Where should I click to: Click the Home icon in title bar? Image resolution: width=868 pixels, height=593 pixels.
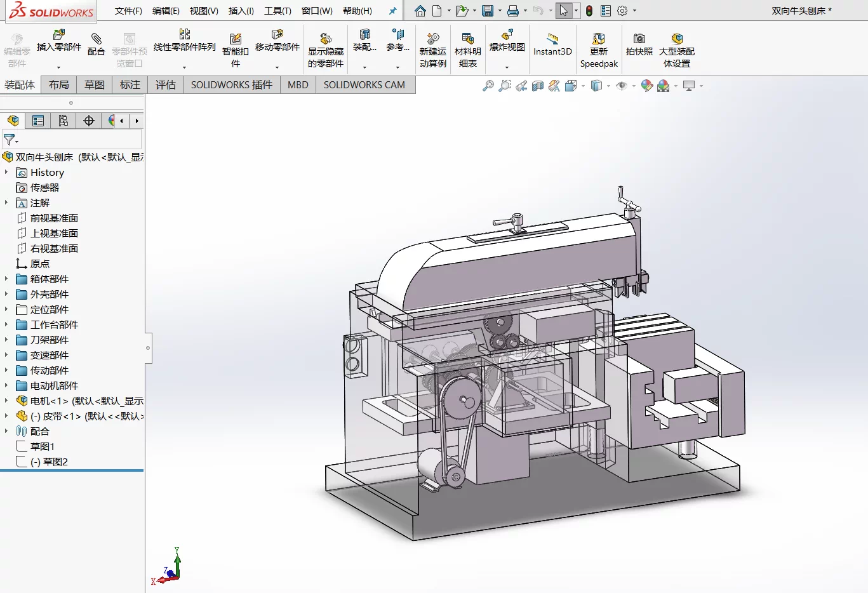[x=420, y=11]
